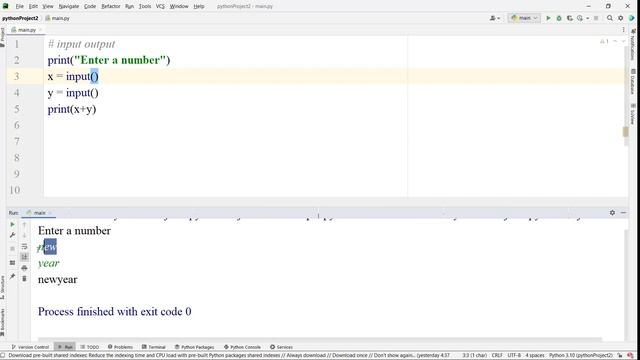Click the disabled Stop square in top toolbar

[596, 18]
